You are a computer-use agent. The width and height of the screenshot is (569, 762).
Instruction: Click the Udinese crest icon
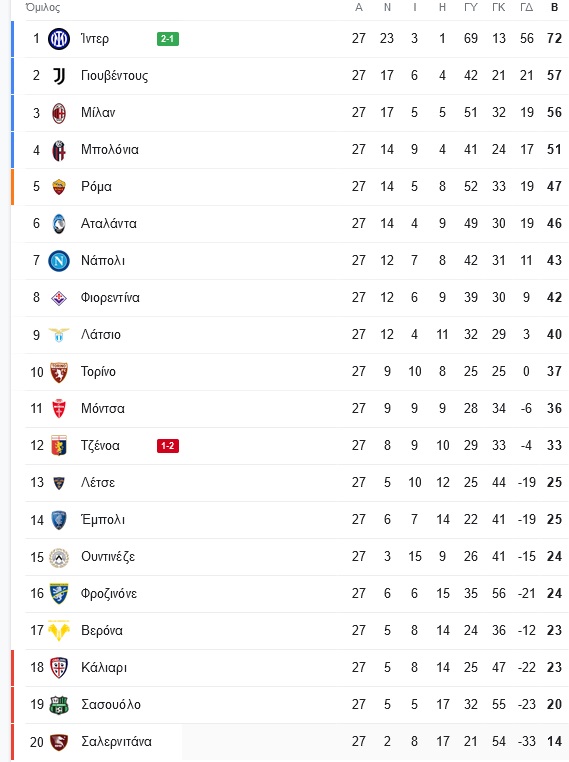[59, 557]
